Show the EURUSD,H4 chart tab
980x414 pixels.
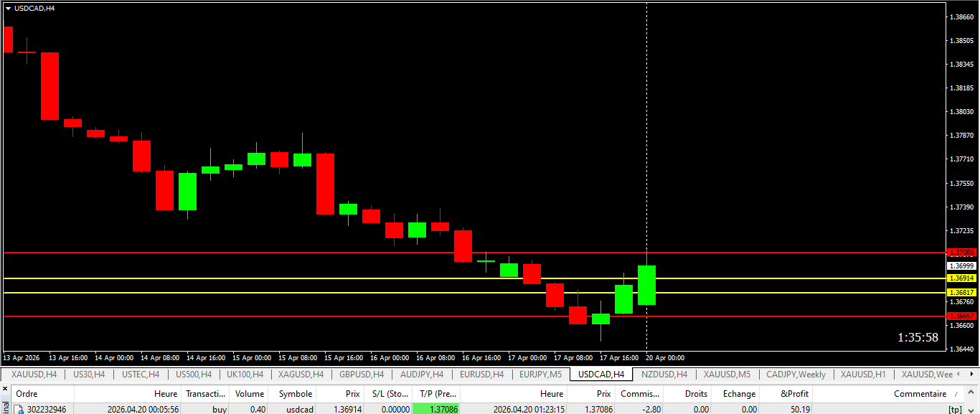pyautogui.click(x=481, y=374)
